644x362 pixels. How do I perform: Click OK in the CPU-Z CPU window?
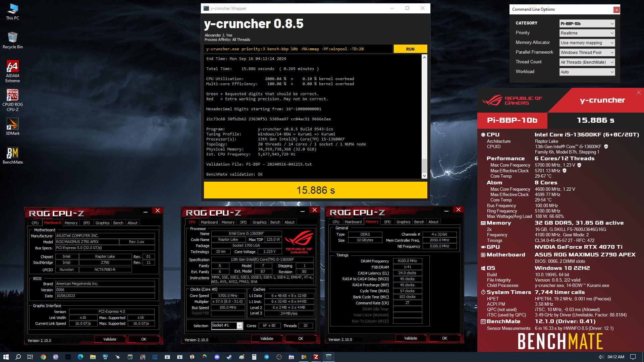tap(301, 339)
